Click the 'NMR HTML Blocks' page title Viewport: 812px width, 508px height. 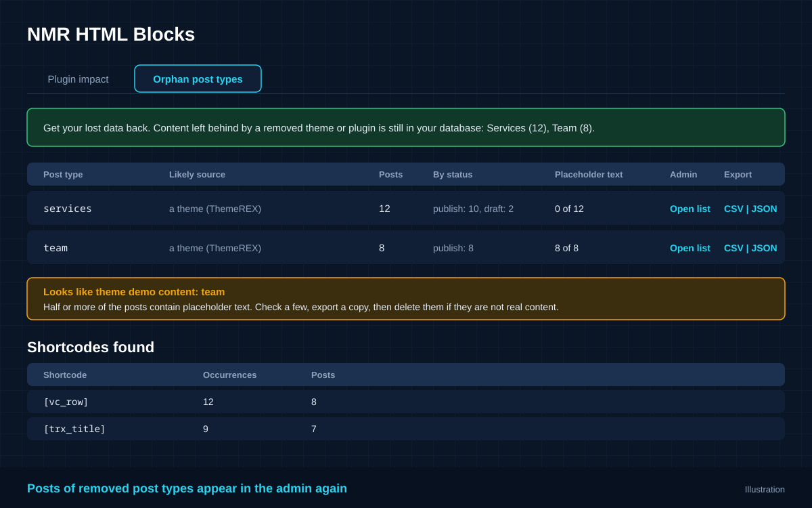(111, 35)
